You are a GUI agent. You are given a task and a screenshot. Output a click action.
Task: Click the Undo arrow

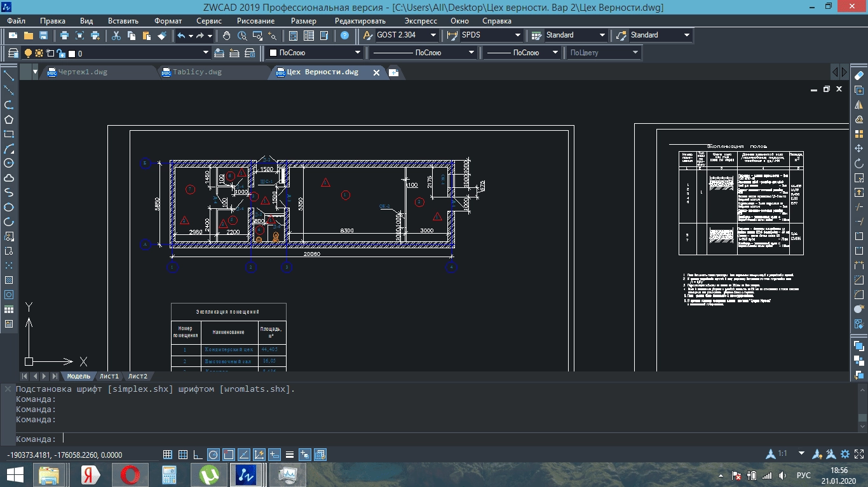(181, 36)
